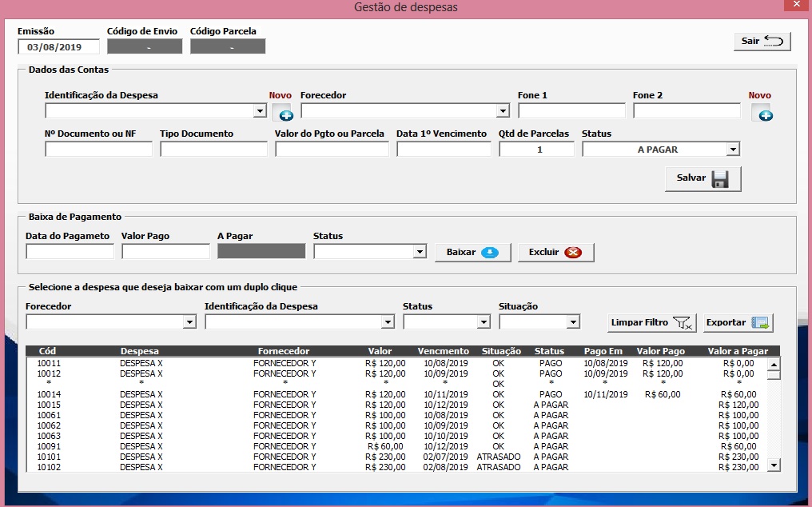Click the Exportar button
The image size is (812, 507).
point(738,322)
